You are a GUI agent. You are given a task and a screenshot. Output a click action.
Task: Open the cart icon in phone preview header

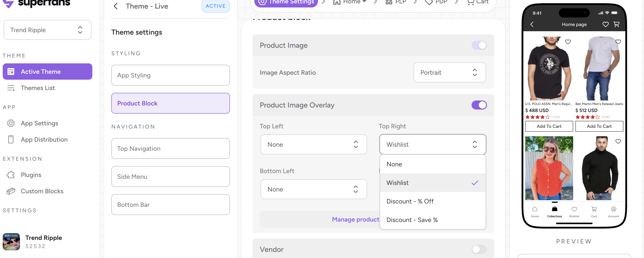[x=616, y=24]
